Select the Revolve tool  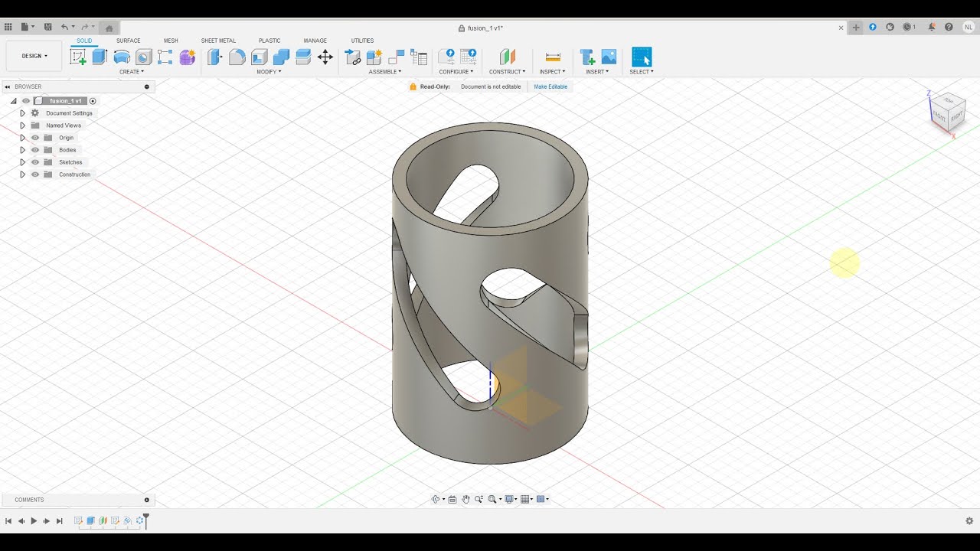click(122, 57)
